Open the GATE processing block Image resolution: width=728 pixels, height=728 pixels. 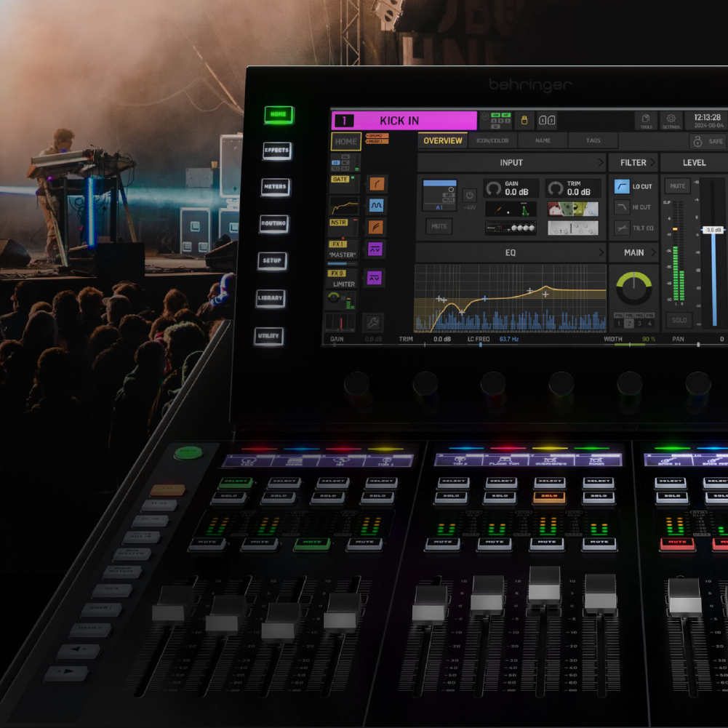click(x=340, y=178)
